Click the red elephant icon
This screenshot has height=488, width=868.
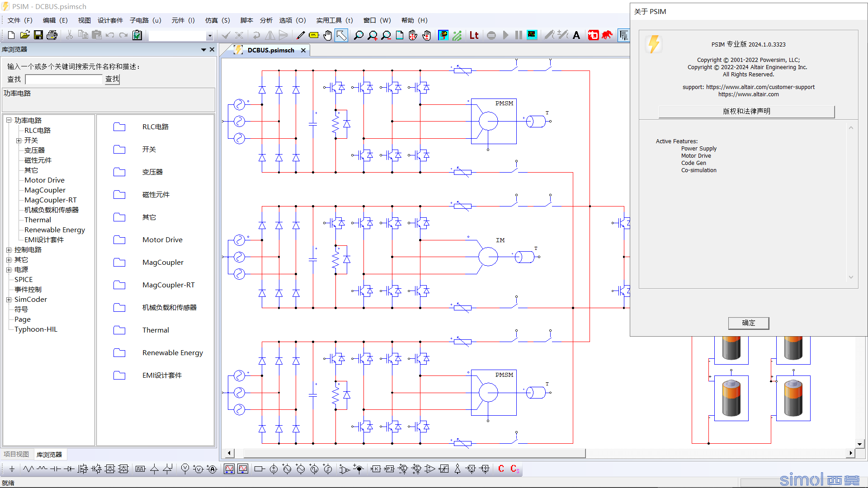(607, 35)
